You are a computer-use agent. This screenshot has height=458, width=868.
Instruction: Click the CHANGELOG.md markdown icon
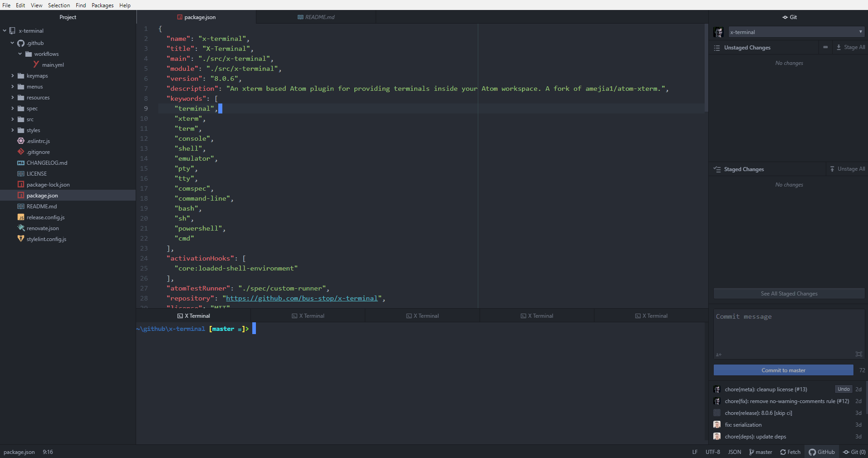21,163
